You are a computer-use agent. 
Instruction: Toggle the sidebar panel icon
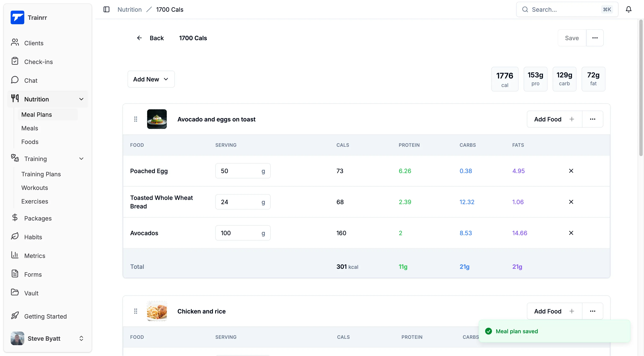point(106,10)
